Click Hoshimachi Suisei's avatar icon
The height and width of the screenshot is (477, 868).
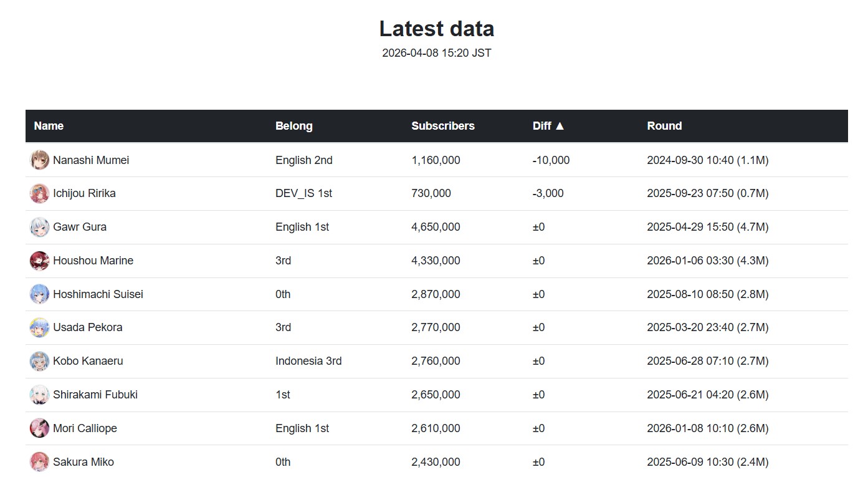coord(39,294)
